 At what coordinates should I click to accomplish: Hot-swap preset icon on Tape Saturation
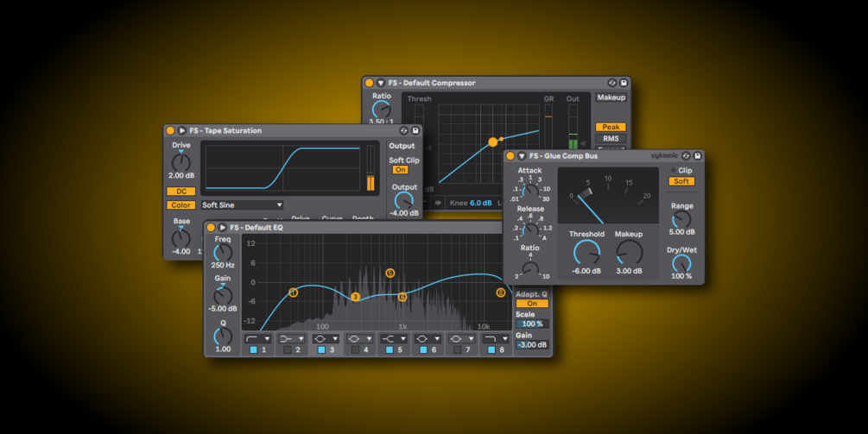click(403, 130)
